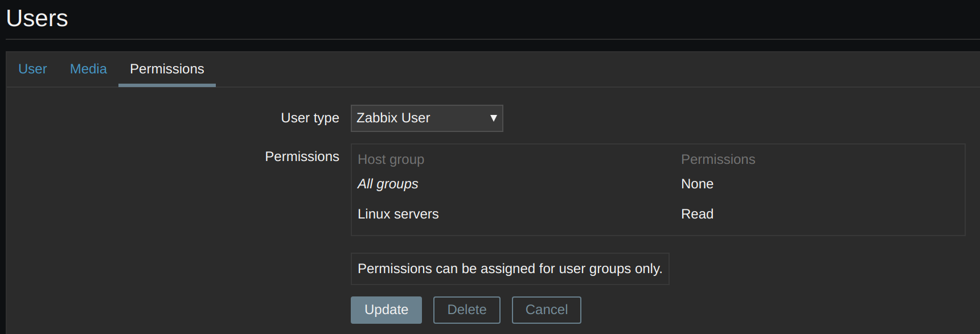The width and height of the screenshot is (980, 334).
Task: Click the Read permission for Linux servers
Action: [x=697, y=214]
